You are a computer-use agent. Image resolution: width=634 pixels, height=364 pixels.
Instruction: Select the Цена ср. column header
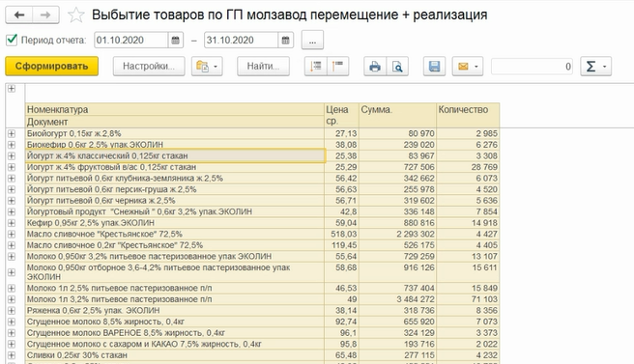(x=341, y=115)
